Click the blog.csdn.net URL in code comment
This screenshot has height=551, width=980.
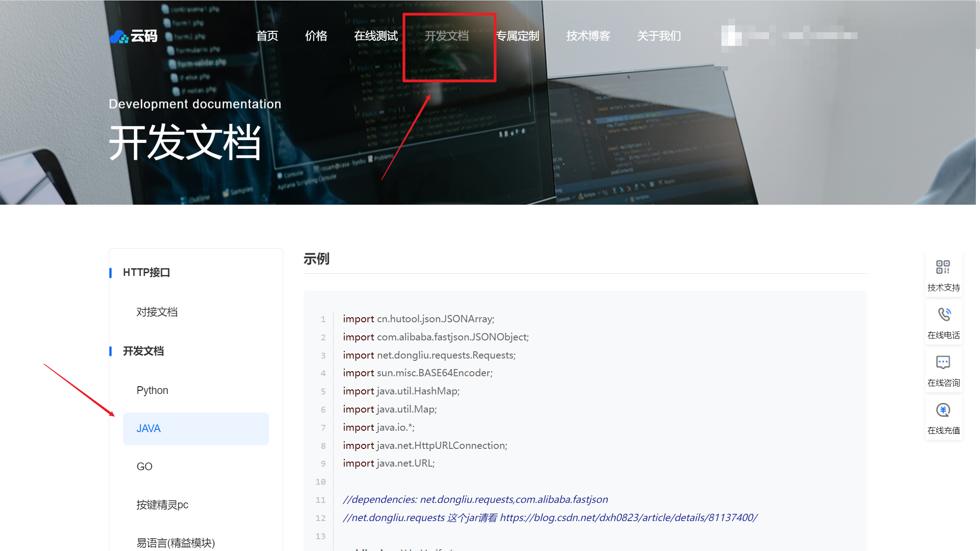pos(628,517)
